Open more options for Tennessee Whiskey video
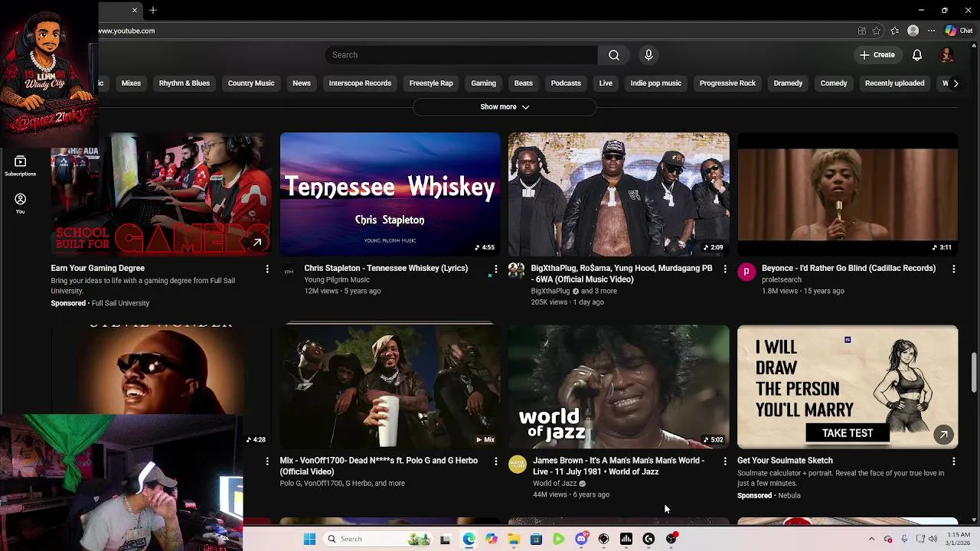This screenshot has width=980, height=551. point(495,269)
